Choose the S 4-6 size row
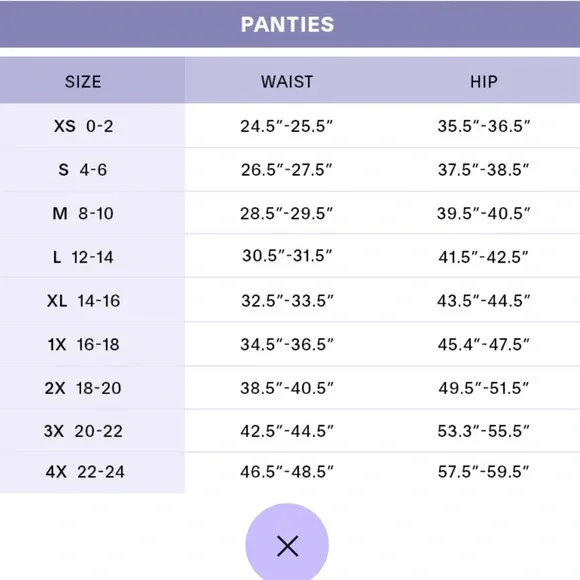This screenshot has width=580, height=580. click(x=290, y=169)
